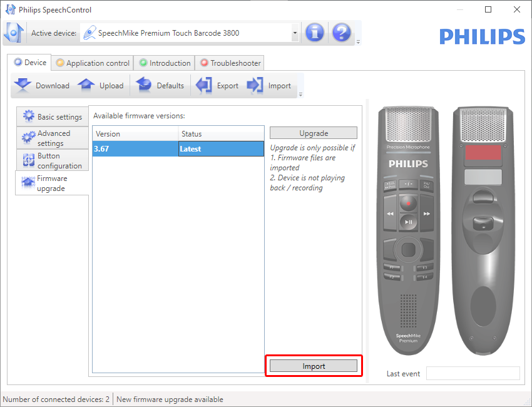Viewport: 532px width, 407px height.
Task: Click the Application control yellow circle icon
Action: coord(60,63)
